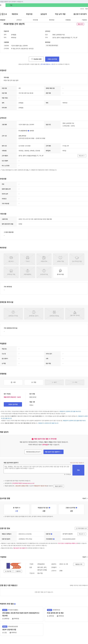
Task: Click the 모성보호시설 maternity facility icon
Action: point(44,272)
